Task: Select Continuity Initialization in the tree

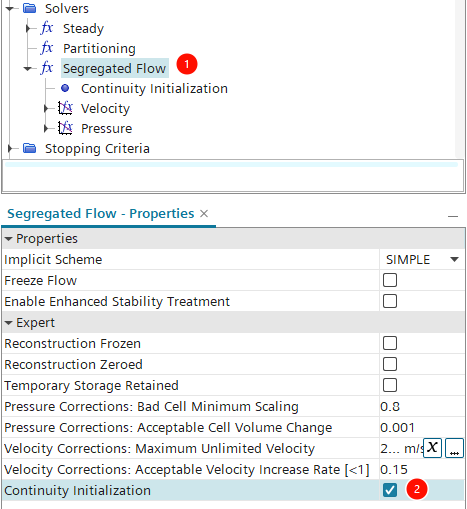Action: [154, 88]
